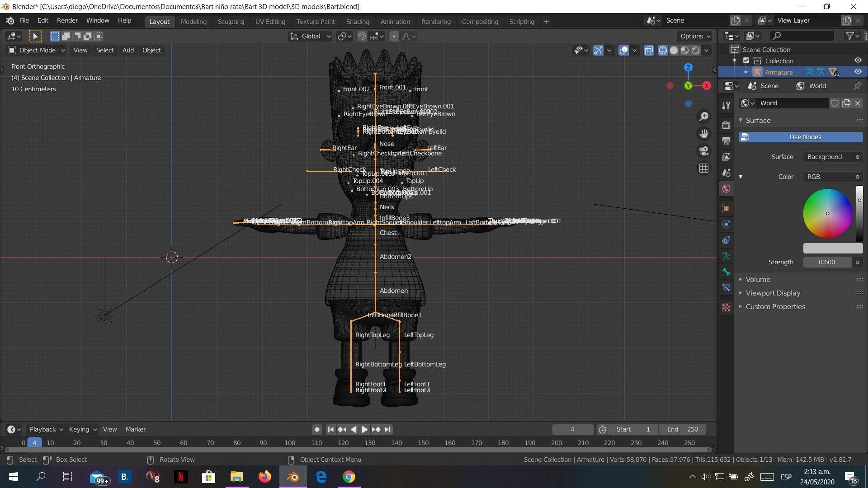Viewport: 868px width, 488px height.
Task: Toggle camera view gizmo icon
Action: [x=704, y=151]
